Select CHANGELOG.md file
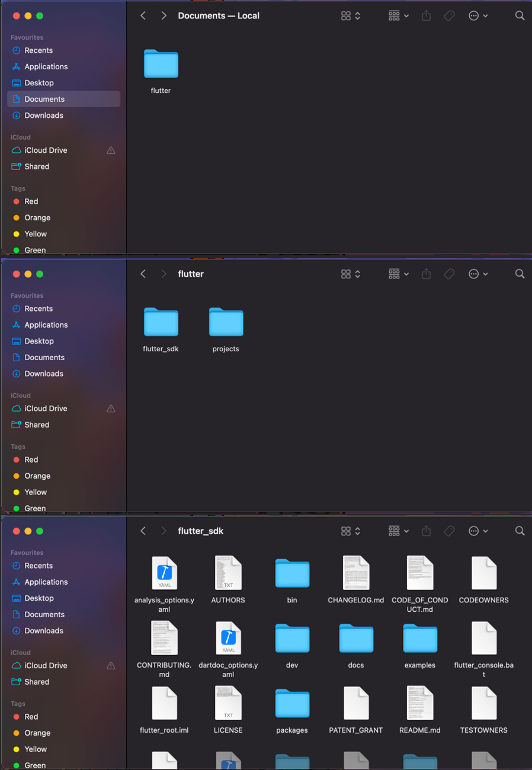Viewport: 532px width, 770px height. (356, 573)
